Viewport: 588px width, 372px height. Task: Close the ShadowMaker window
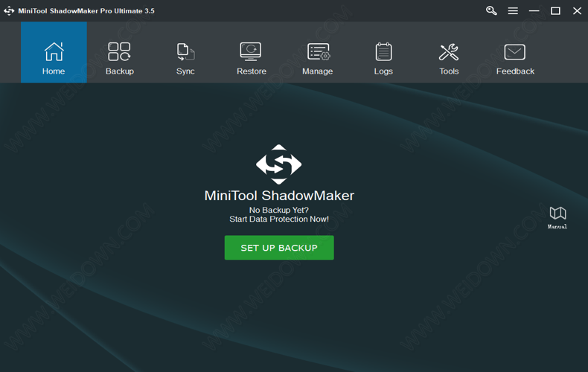(x=577, y=11)
